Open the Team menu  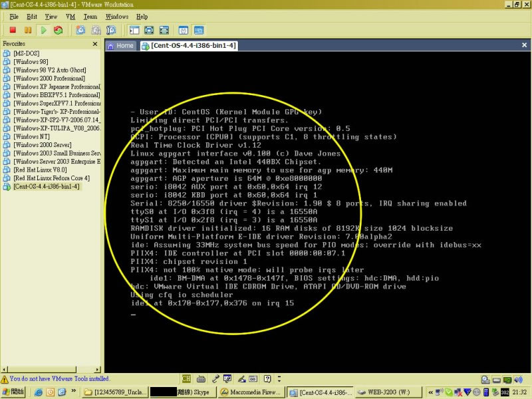pos(90,16)
